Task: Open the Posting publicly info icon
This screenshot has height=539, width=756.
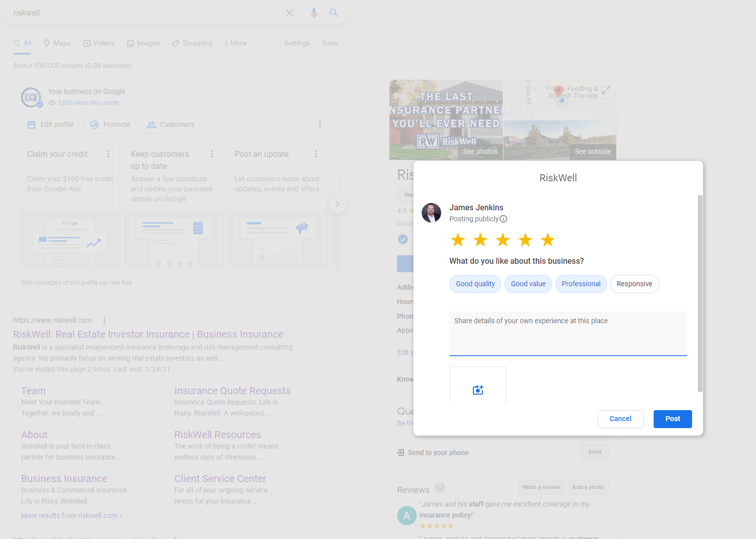Action: 503,219
